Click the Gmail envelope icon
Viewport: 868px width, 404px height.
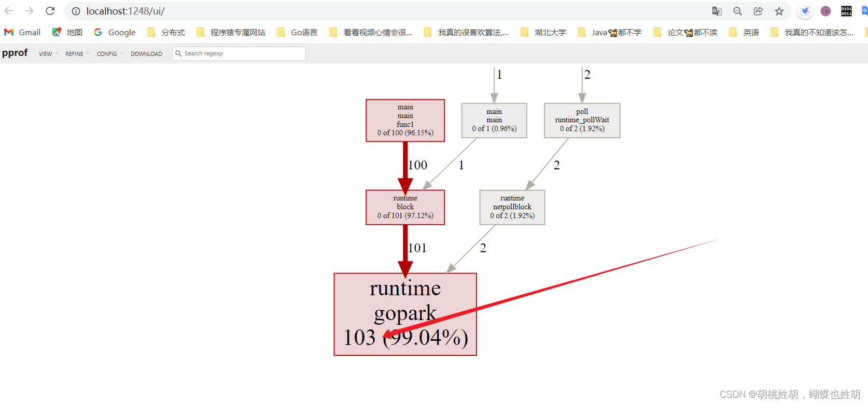point(9,32)
